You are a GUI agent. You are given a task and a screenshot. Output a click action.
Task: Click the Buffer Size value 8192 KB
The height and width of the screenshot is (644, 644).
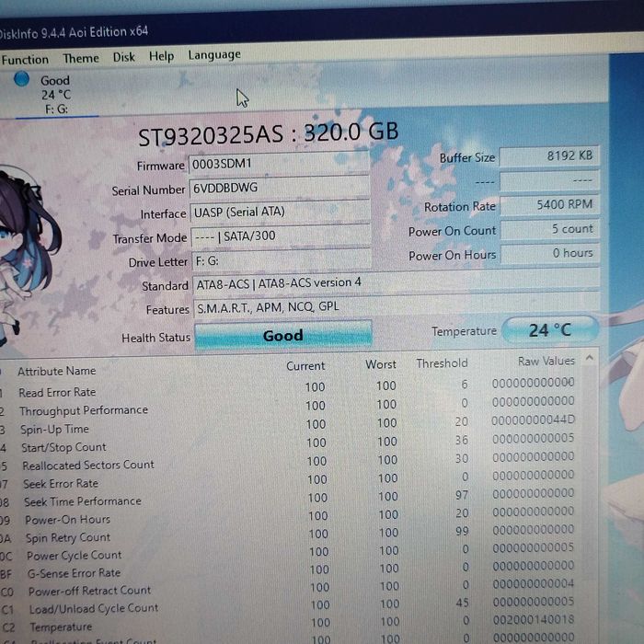549,156
